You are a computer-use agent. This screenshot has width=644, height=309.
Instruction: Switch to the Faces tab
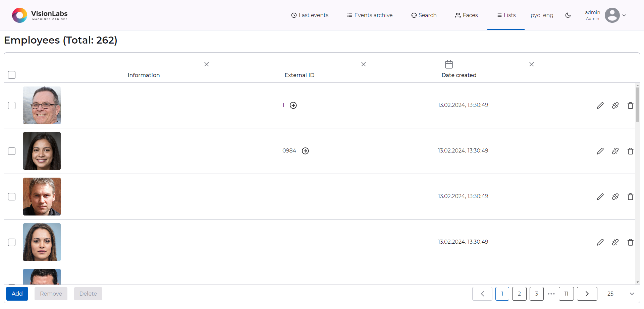(x=466, y=15)
